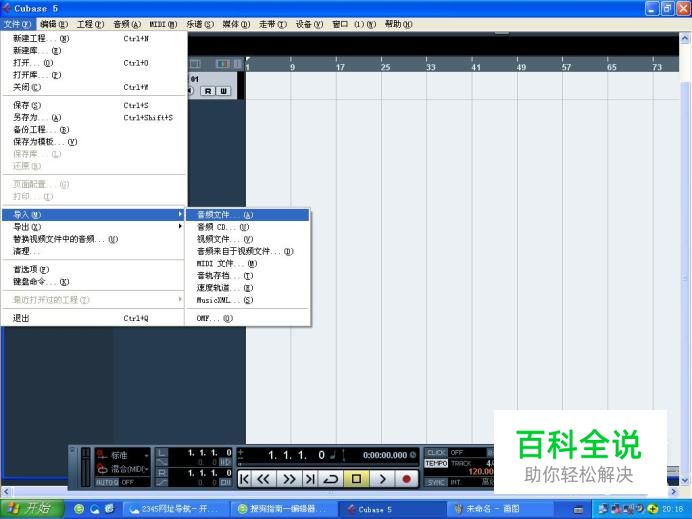Select MIDI 文件 import option
The width and height of the screenshot is (692, 519).
248,263
